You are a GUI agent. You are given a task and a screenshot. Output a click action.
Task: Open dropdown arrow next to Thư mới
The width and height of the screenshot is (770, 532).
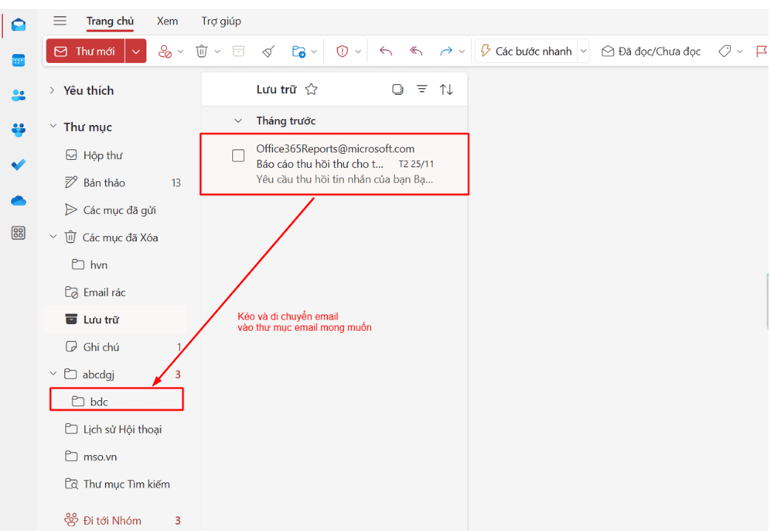136,51
